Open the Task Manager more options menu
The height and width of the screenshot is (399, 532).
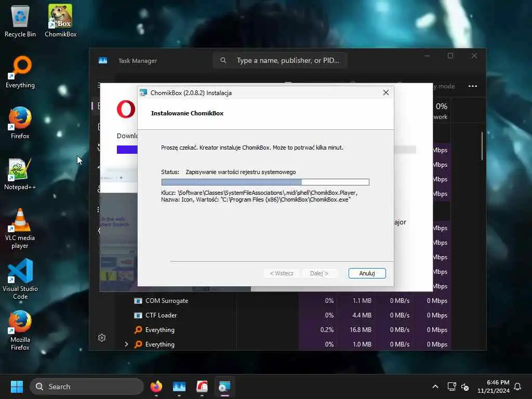click(473, 86)
